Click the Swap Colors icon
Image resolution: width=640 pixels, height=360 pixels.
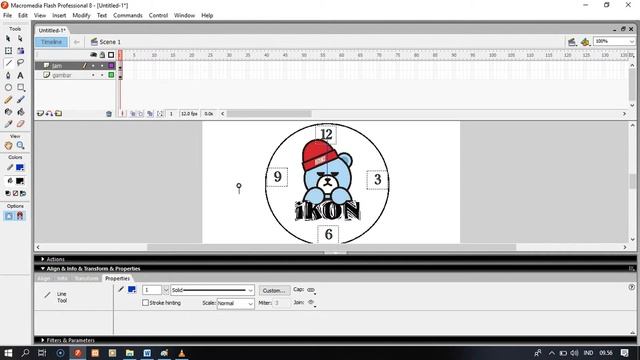coord(23,193)
